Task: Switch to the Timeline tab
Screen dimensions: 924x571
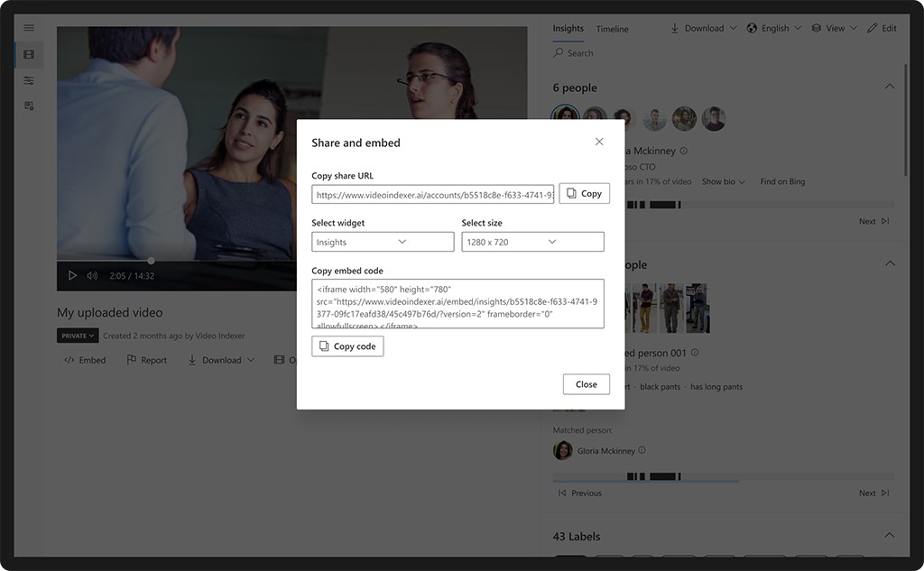Action: click(x=612, y=29)
